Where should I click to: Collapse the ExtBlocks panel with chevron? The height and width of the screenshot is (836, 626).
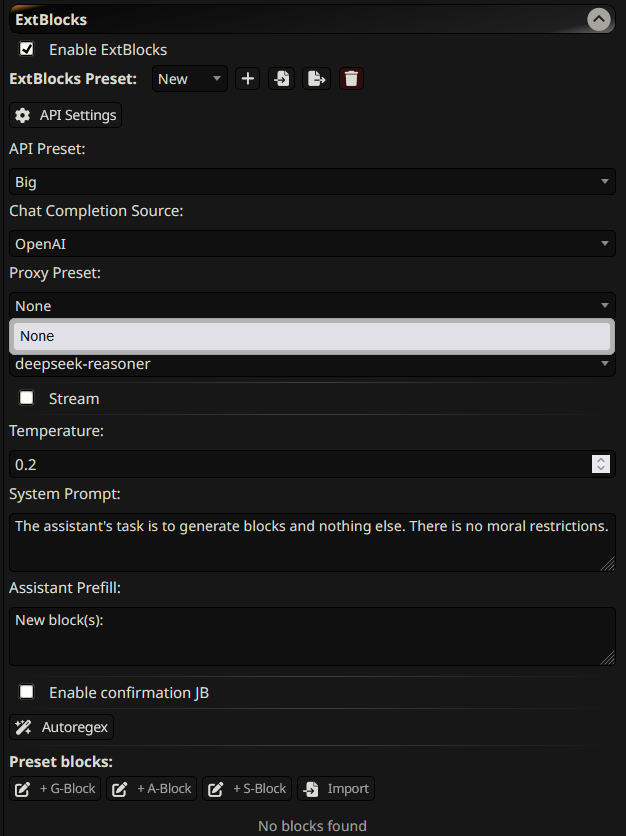coord(598,19)
